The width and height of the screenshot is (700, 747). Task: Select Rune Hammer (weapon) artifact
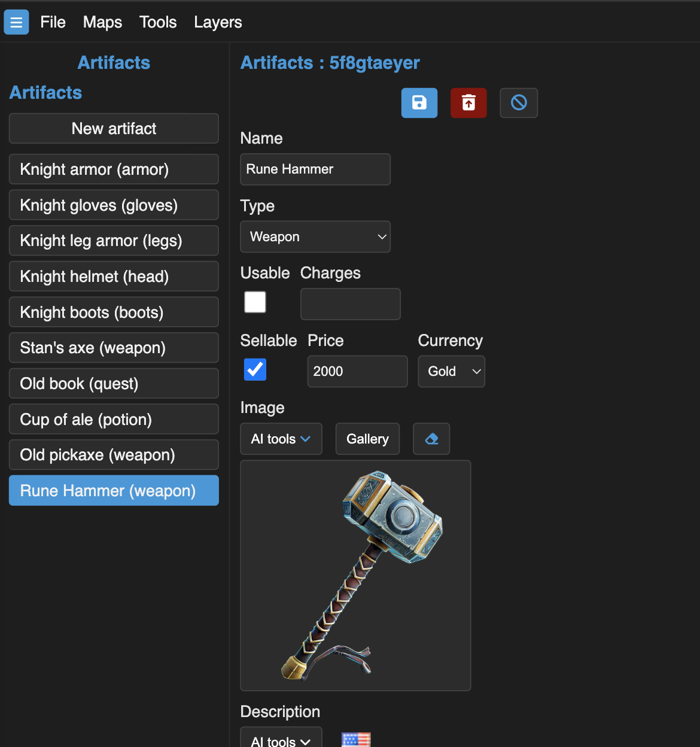tap(114, 491)
